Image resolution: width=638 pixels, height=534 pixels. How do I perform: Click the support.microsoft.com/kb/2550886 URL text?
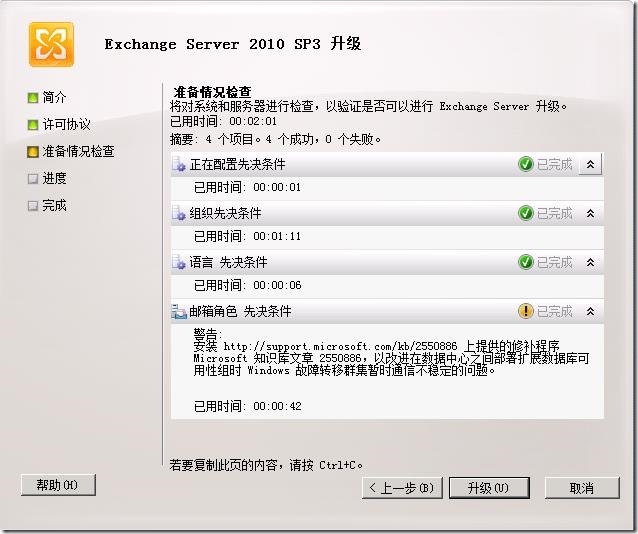pos(340,346)
